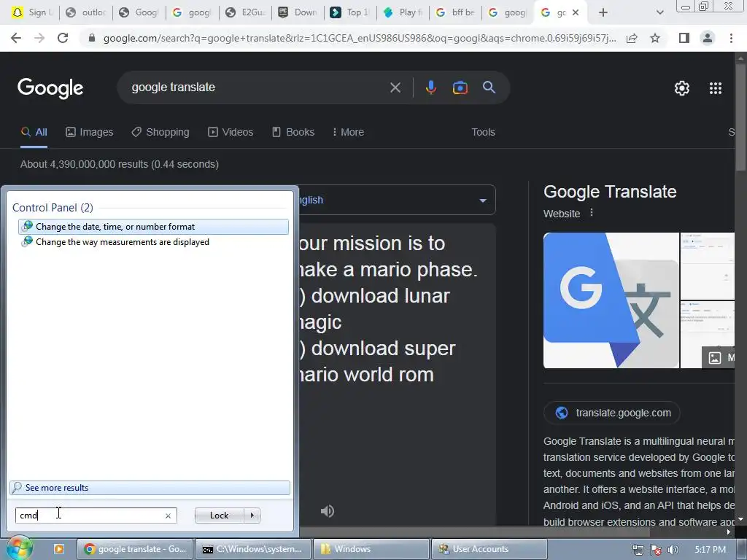Screen dimensions: 747x560
Task: Open User Accounts taskbar button
Action: point(489,549)
